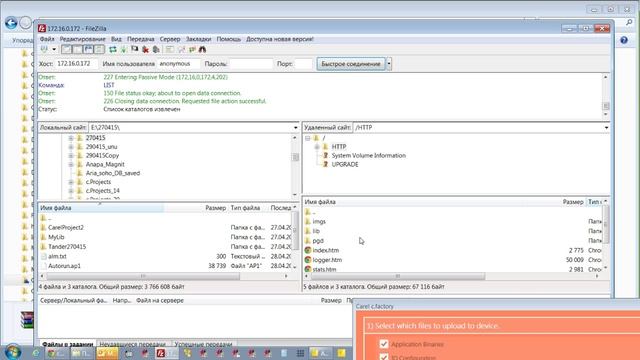640x360 pixels.
Task: Open the directory listing filters icon
Action: [x=169, y=49]
